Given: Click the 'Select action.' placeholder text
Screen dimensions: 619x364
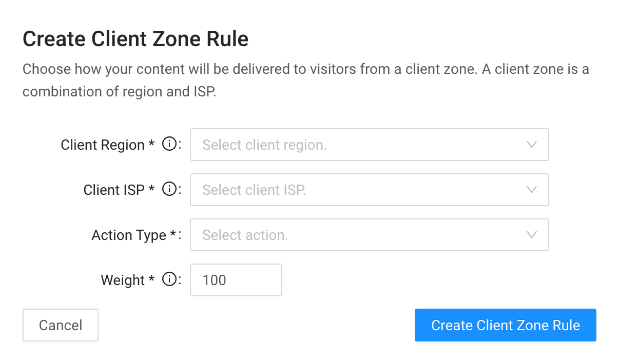Looking at the screenshot, I should pos(245,235).
